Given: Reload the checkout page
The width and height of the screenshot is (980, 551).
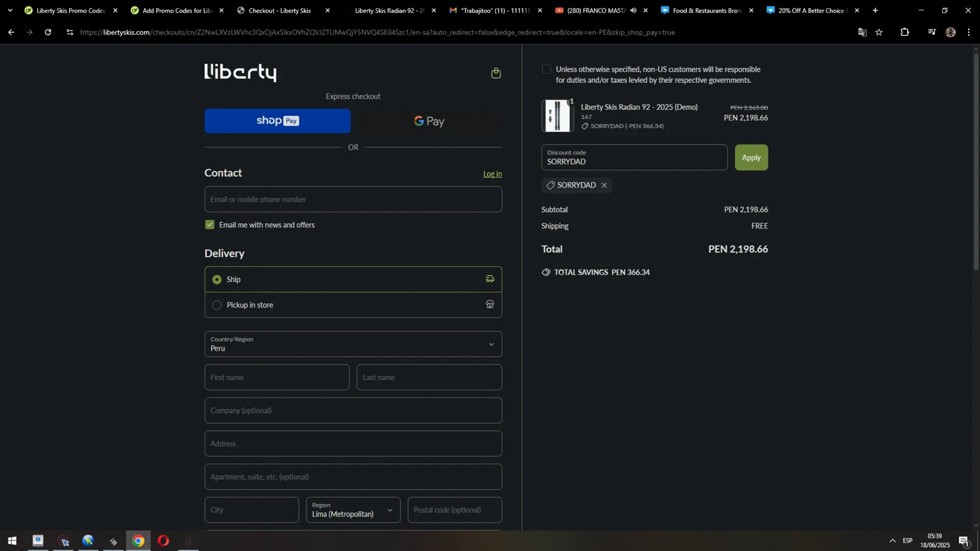Looking at the screenshot, I should pos(48,32).
